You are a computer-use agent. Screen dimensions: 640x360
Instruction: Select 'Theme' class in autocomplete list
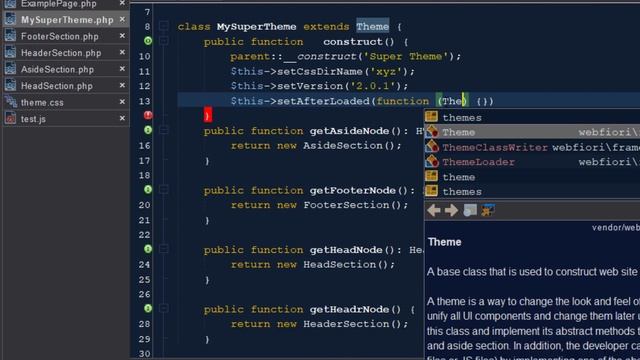coord(532,132)
